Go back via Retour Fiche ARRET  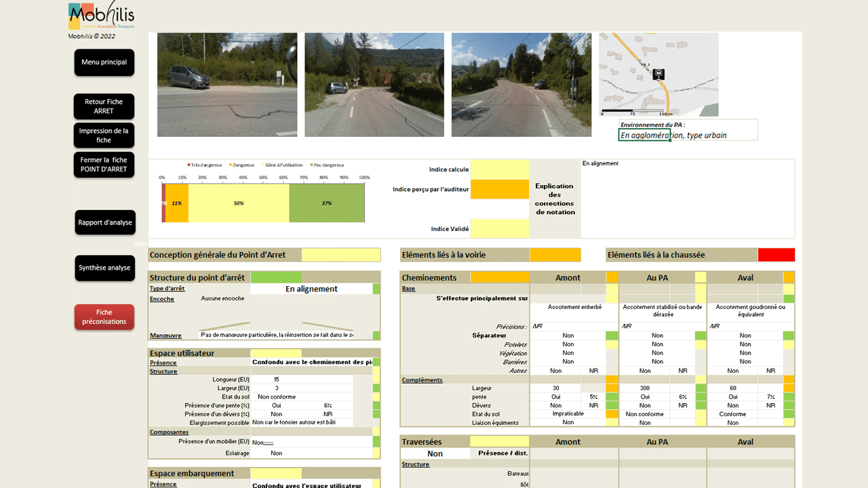pyautogui.click(x=104, y=106)
